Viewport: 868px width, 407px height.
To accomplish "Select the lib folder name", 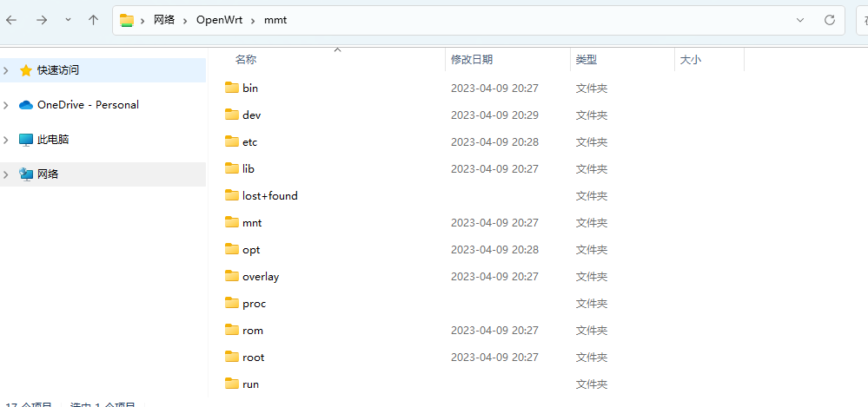I will [248, 168].
